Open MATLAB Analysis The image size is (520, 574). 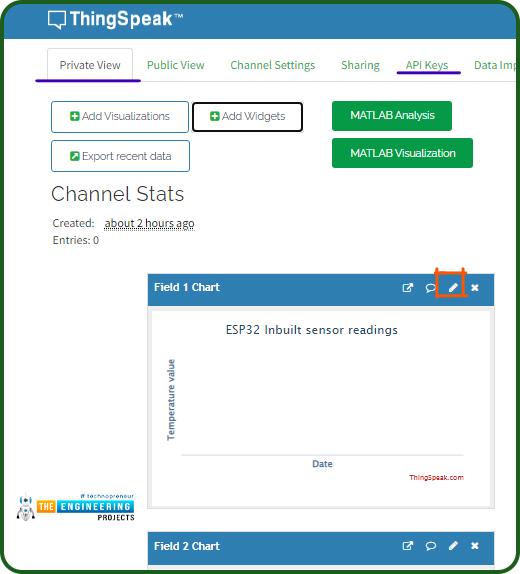click(392, 116)
